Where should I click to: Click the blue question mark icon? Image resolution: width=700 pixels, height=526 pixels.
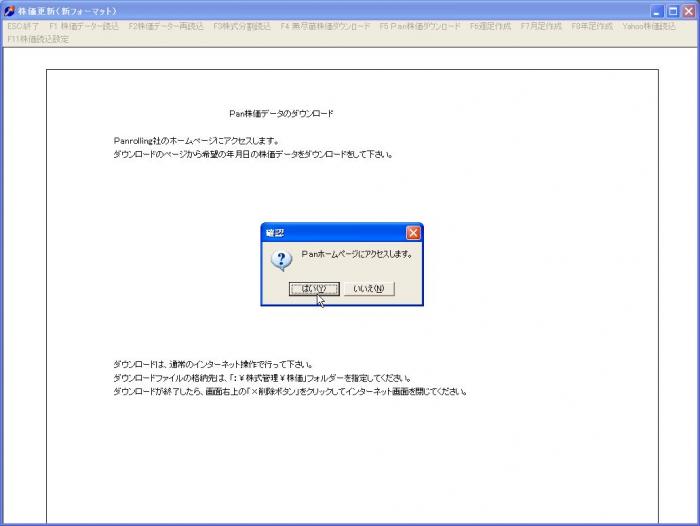282,260
